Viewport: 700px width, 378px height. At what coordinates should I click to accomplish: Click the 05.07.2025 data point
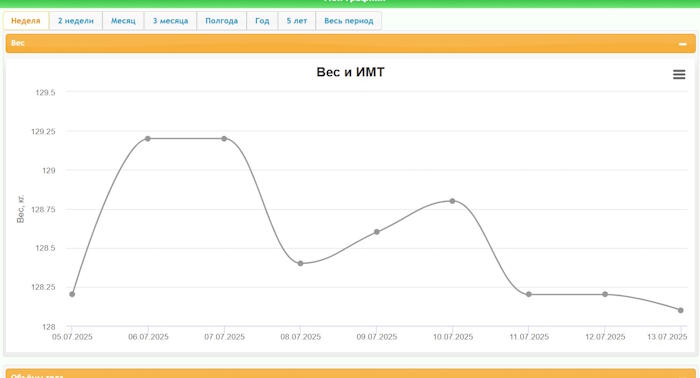(72, 294)
